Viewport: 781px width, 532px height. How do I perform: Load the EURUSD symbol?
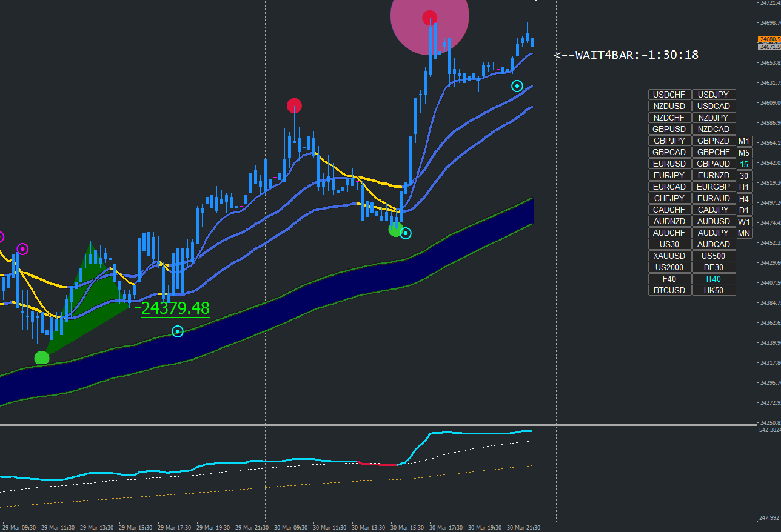coord(669,164)
